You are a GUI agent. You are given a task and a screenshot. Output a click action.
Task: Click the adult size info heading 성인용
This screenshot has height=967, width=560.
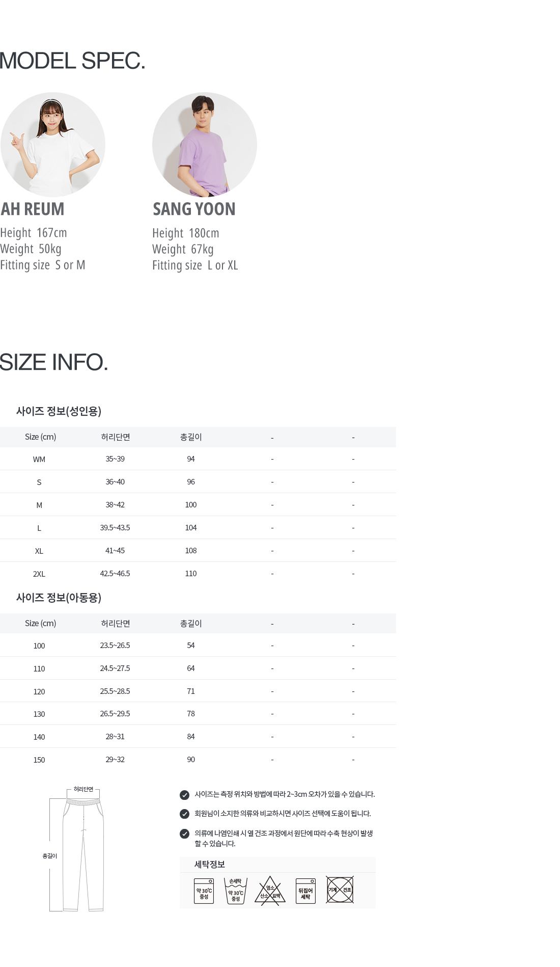(59, 411)
